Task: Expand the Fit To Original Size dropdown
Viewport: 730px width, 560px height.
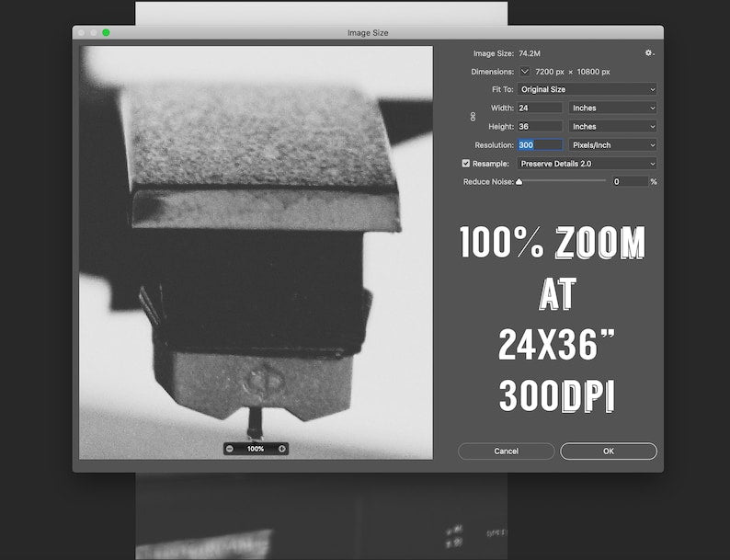Action: 587,89
